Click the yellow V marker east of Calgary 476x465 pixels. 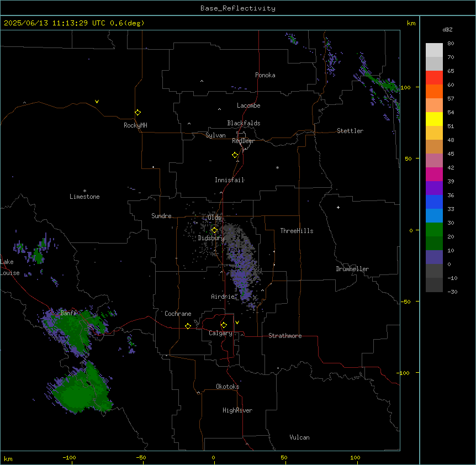pyautogui.click(x=237, y=323)
